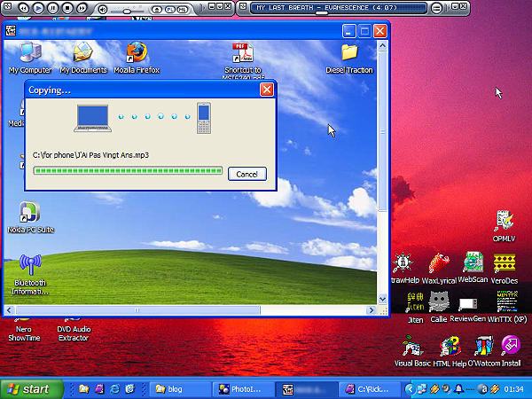Open the Nero ShowTime desktop icon
The width and height of the screenshot is (532, 399).
point(24,329)
